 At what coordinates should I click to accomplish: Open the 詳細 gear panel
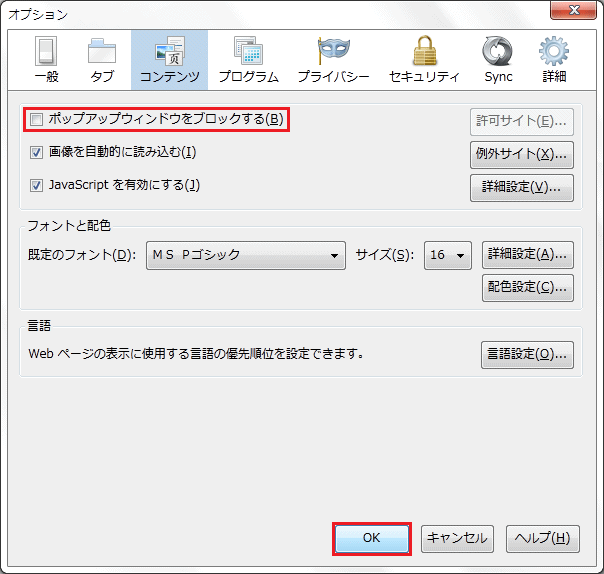pos(554,60)
